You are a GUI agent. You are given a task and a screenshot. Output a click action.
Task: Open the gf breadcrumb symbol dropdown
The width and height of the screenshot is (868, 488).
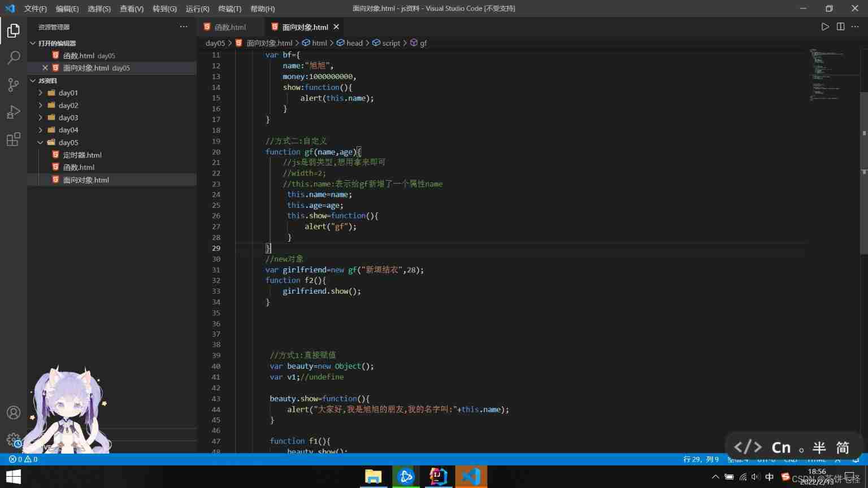click(418, 43)
